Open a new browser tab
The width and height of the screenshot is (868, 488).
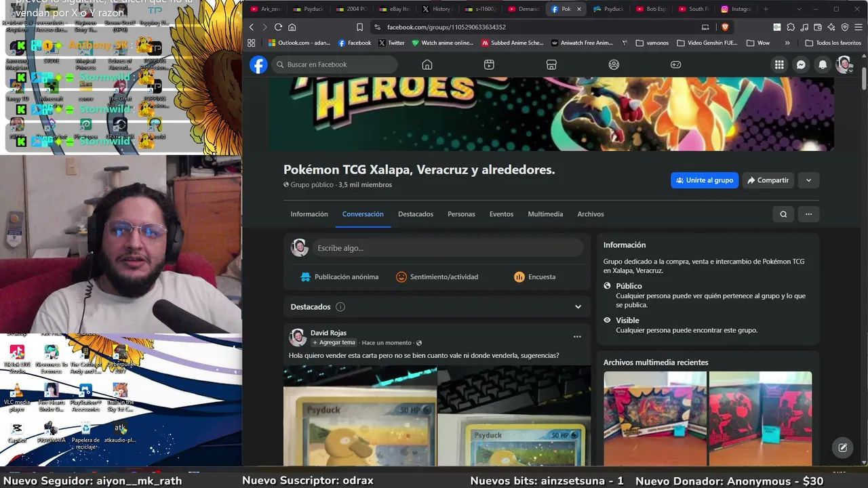pyautogui.click(x=766, y=9)
